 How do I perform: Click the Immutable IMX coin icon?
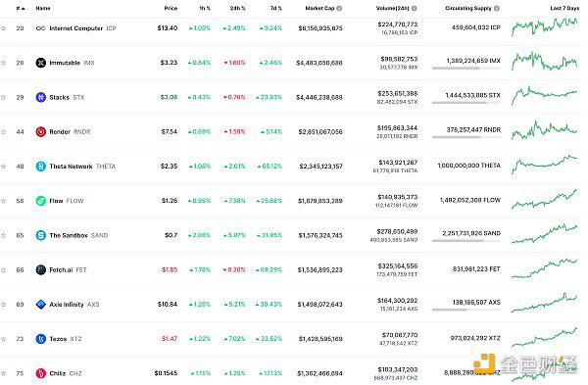tap(40, 63)
